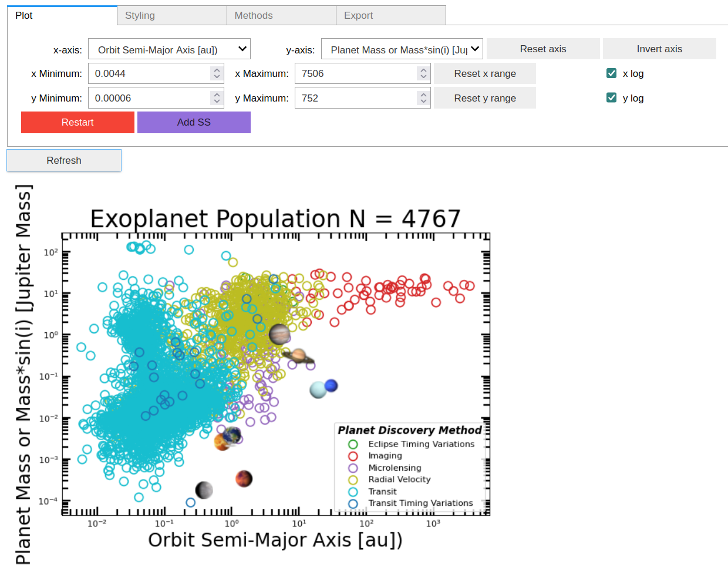Click the orange Venus planet image
The width and height of the screenshot is (728, 574).
(222, 442)
